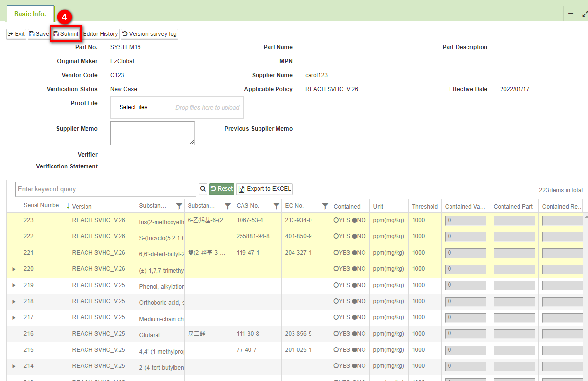This screenshot has height=381, width=588.
Task: Click Export to EXCEL button
Action: (264, 189)
